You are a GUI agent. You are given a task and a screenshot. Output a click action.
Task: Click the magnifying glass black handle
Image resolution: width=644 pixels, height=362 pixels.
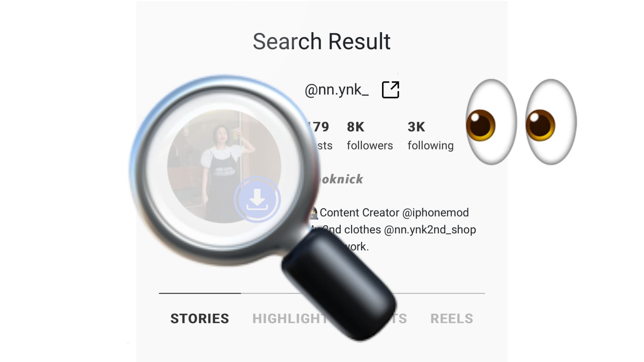(339, 284)
